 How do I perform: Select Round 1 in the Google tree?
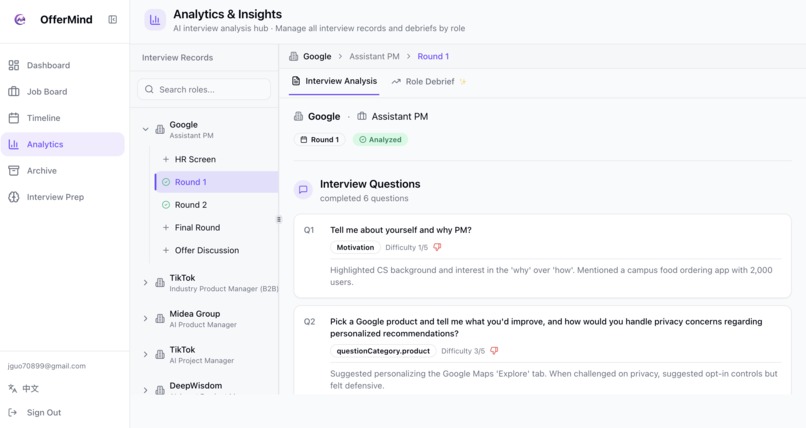coord(216,182)
